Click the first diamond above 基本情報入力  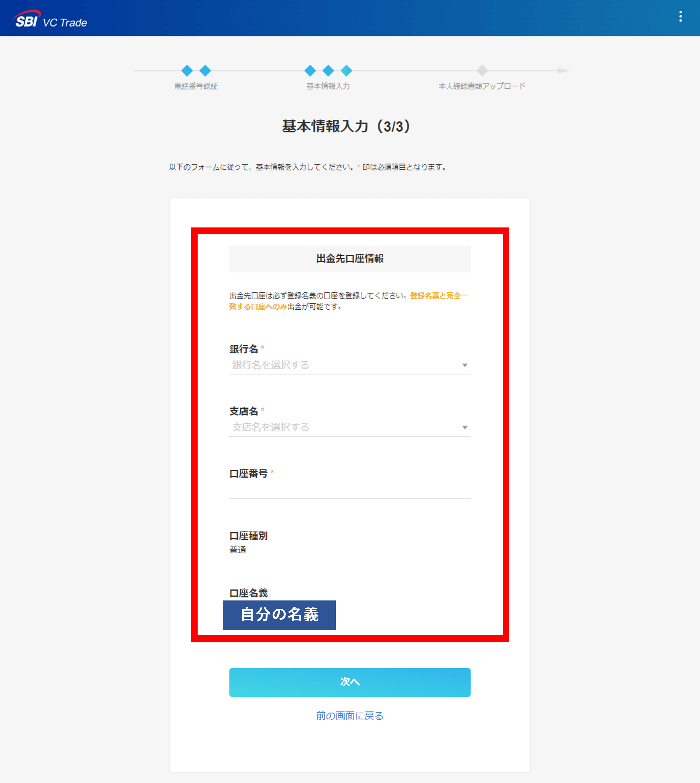pos(310,71)
